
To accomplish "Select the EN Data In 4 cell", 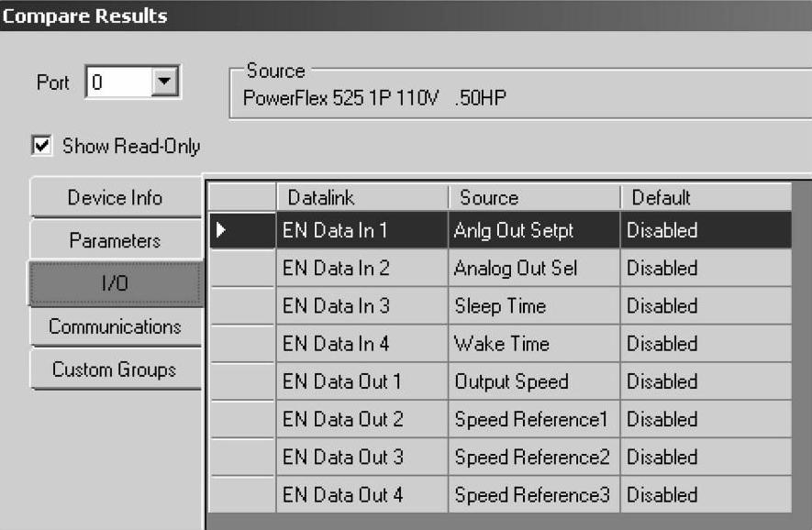I will [x=362, y=343].
